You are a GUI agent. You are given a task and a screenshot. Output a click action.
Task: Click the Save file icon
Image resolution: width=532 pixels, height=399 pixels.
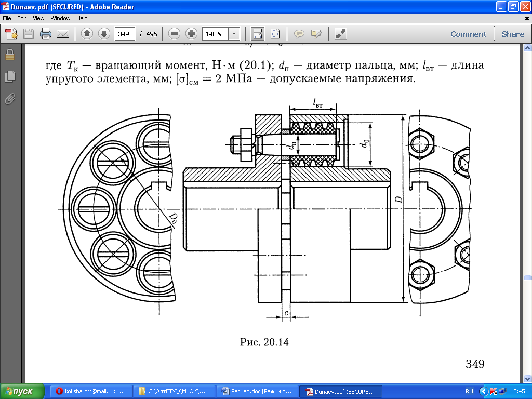tap(29, 34)
